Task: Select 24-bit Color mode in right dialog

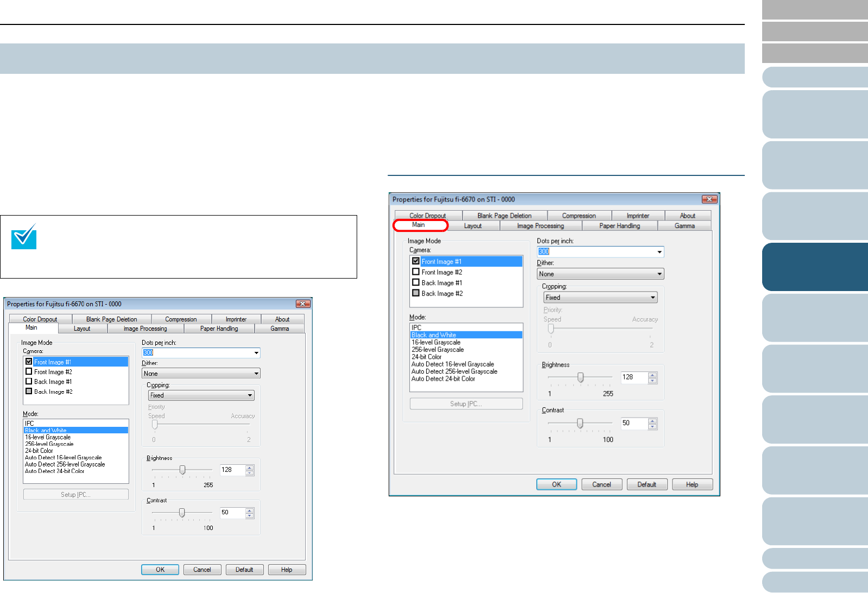Action: click(x=427, y=357)
